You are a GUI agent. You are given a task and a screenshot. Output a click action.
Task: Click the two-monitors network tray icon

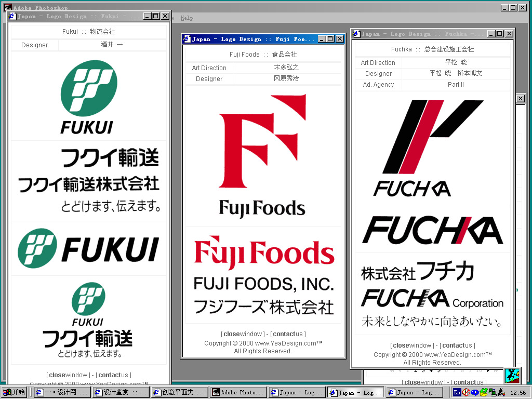[x=493, y=393]
